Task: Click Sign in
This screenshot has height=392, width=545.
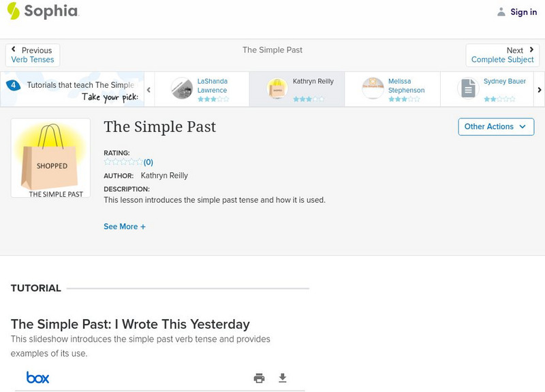Action: [x=523, y=12]
